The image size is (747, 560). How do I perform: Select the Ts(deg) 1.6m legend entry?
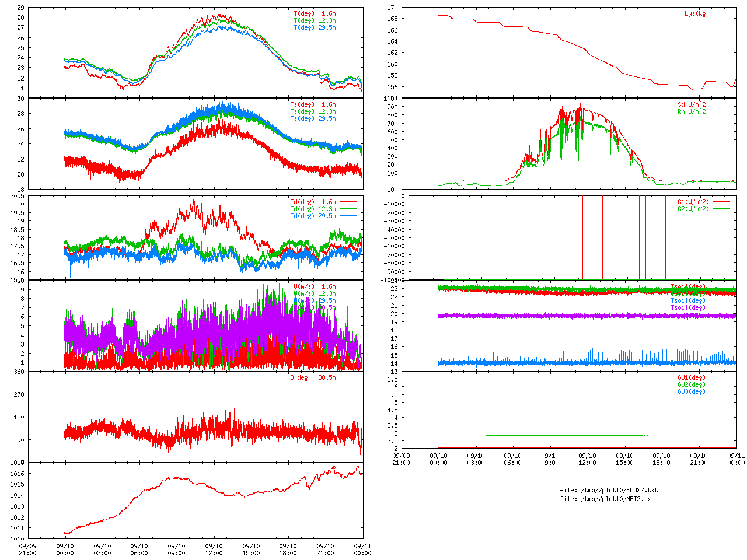tap(313, 105)
